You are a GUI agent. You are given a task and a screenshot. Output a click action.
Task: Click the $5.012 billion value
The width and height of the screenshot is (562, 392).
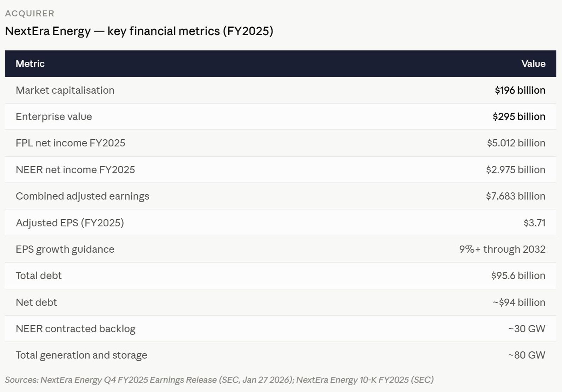coord(516,143)
